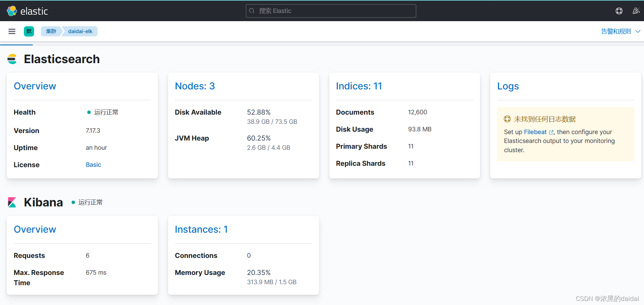This screenshot has height=305, width=644.
Task: Click Memory Usage value 20.35%
Action: point(259,273)
